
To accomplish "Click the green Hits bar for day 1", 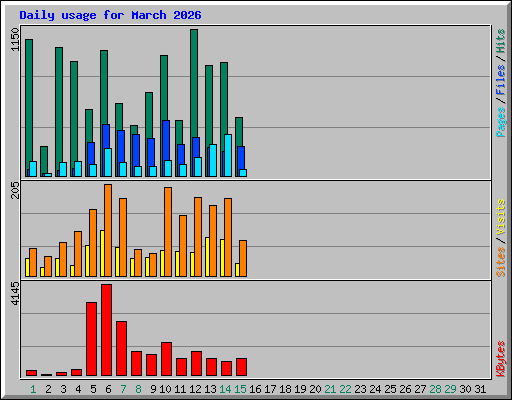I will [29, 100].
